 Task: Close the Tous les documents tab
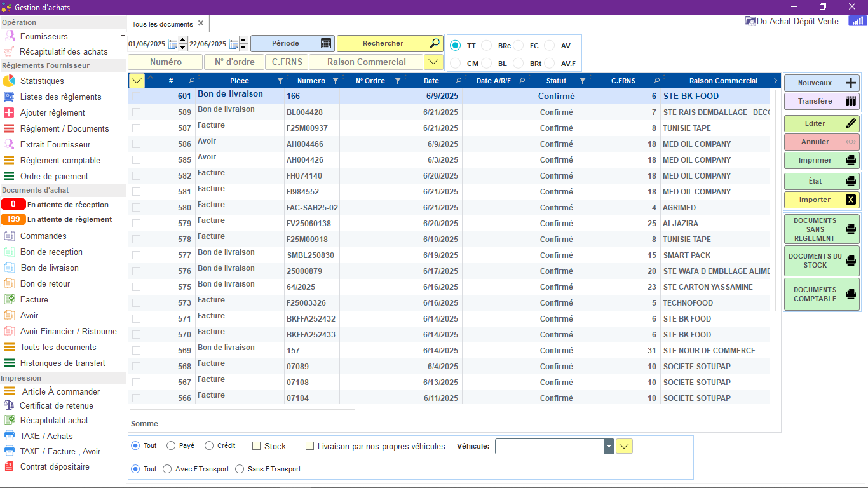click(x=201, y=23)
